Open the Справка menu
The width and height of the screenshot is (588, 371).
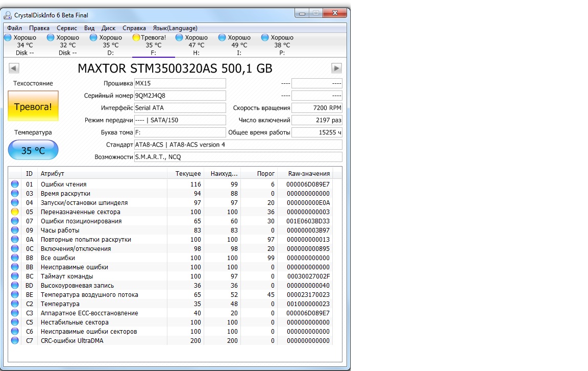134,28
